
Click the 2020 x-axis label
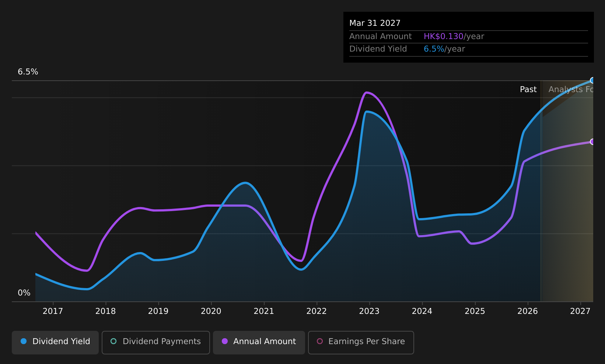coord(211,311)
